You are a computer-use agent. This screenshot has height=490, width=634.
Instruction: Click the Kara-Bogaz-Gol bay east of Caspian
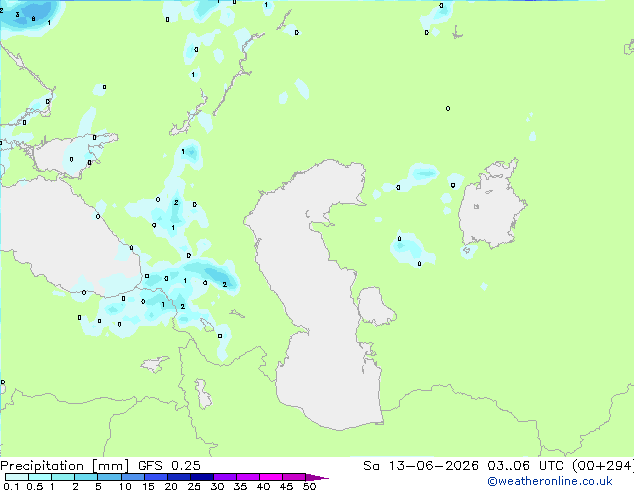click(x=376, y=306)
